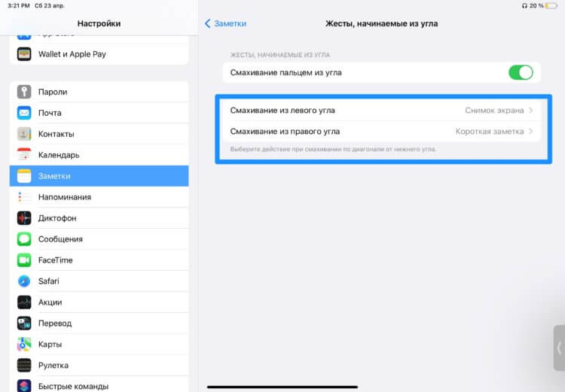Screen dimensions: 565x392
Task: Open the Карты maps icon
Action: coord(24,344)
